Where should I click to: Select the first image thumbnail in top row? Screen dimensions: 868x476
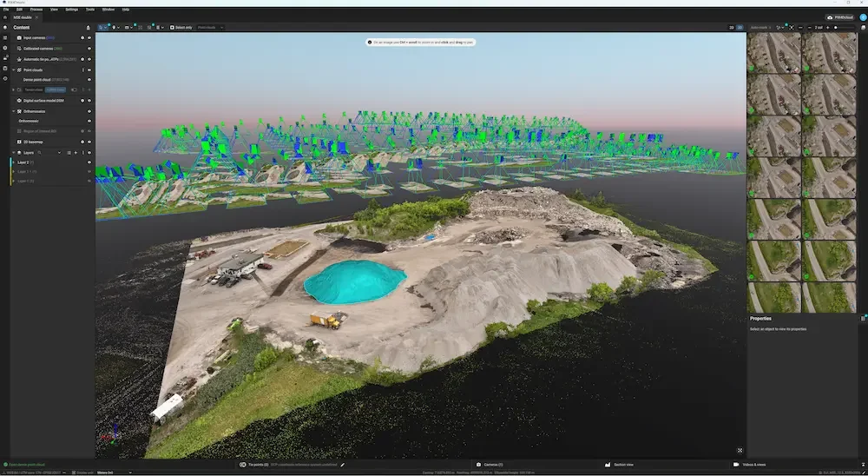coord(774,53)
